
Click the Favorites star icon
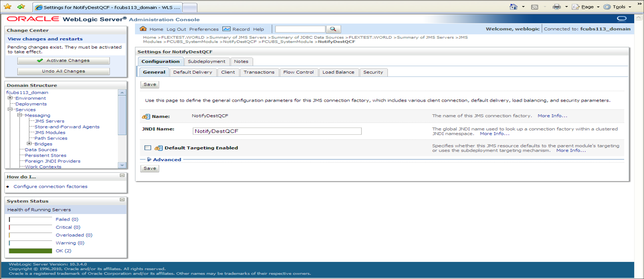[x=8, y=7]
